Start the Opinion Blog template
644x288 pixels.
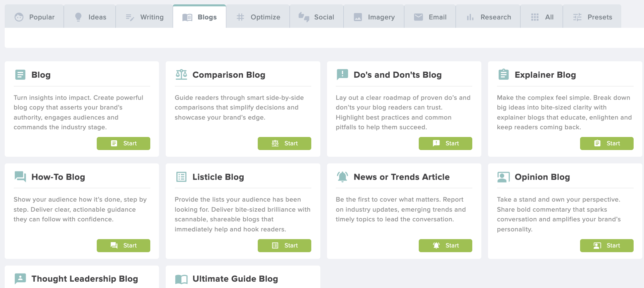coord(607,245)
